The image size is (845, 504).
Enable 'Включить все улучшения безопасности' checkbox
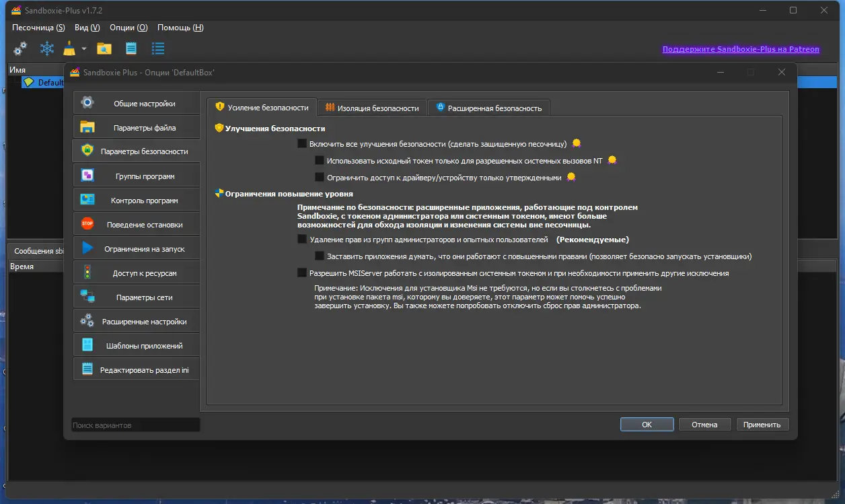click(302, 143)
